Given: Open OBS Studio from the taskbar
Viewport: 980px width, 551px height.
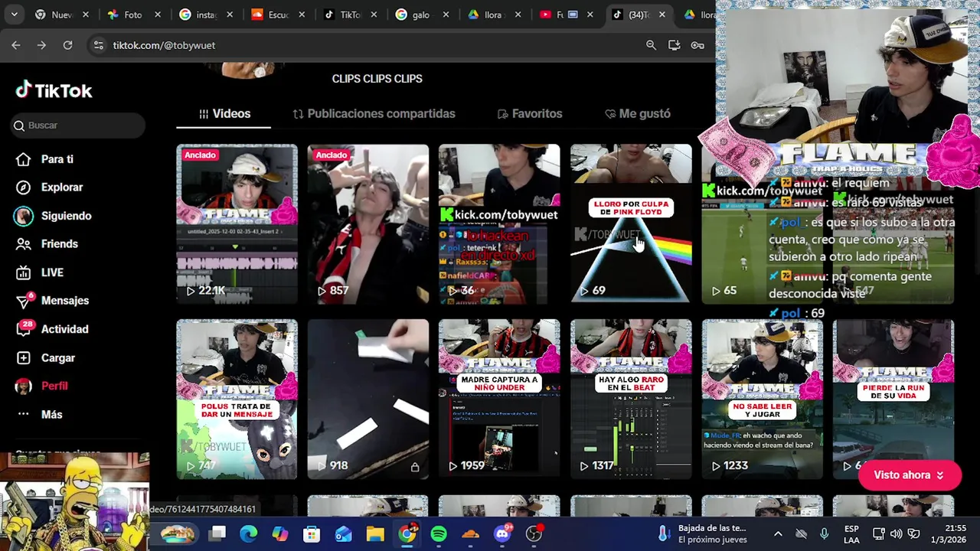Looking at the screenshot, I should (x=534, y=533).
